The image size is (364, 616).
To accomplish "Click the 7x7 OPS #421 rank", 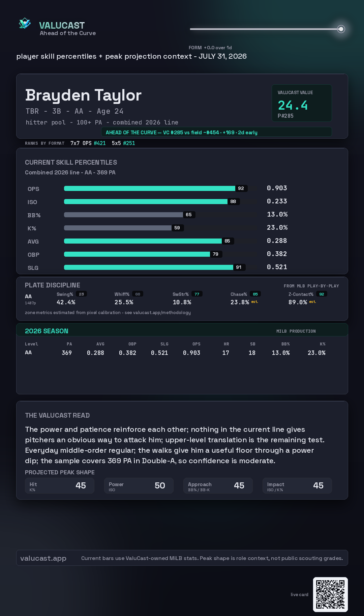I will click(x=88, y=143).
